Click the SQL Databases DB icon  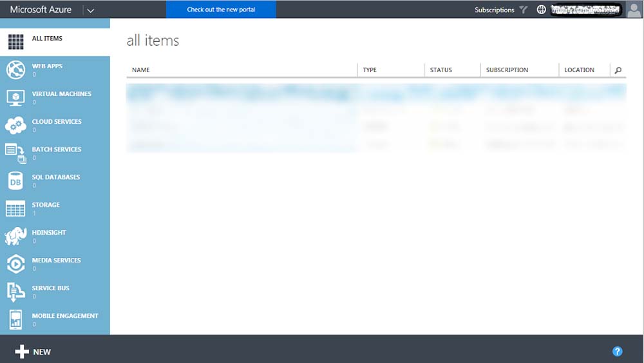15,181
